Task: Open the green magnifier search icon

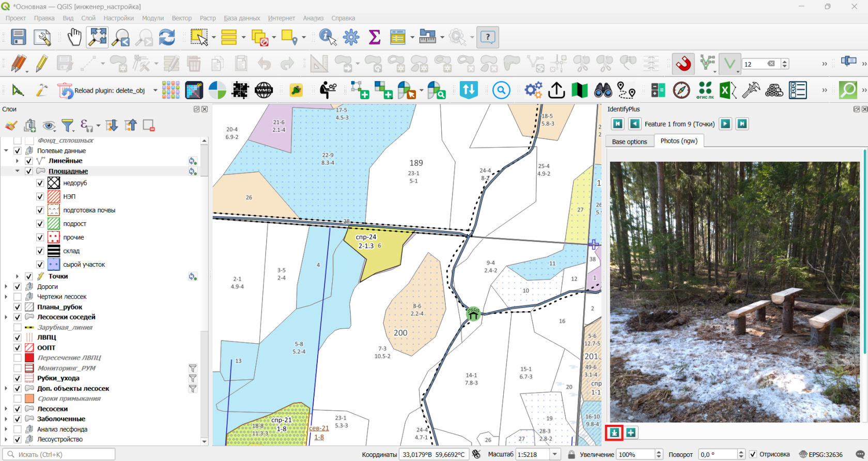Action: (848, 90)
